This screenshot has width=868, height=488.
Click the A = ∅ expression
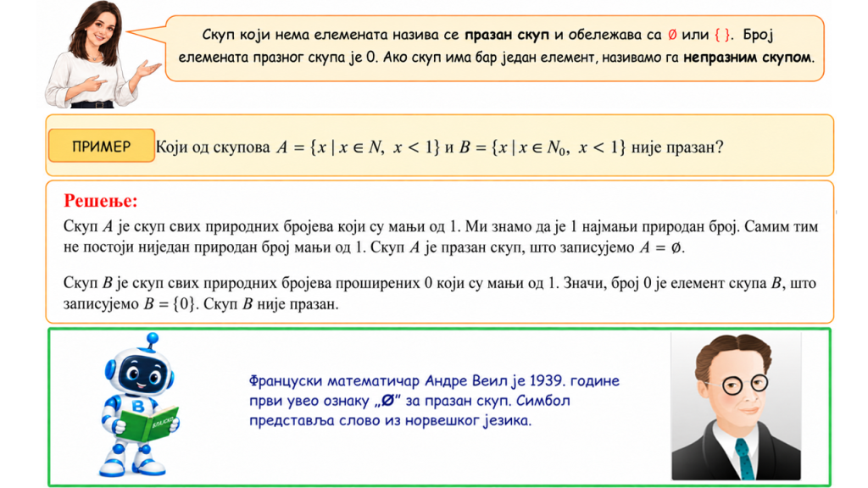click(659, 247)
